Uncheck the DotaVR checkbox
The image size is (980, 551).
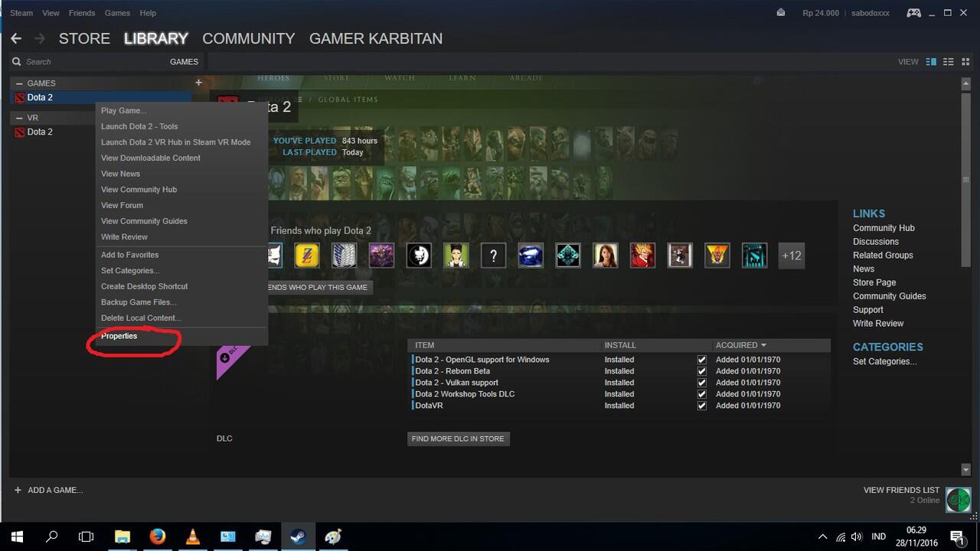point(702,406)
